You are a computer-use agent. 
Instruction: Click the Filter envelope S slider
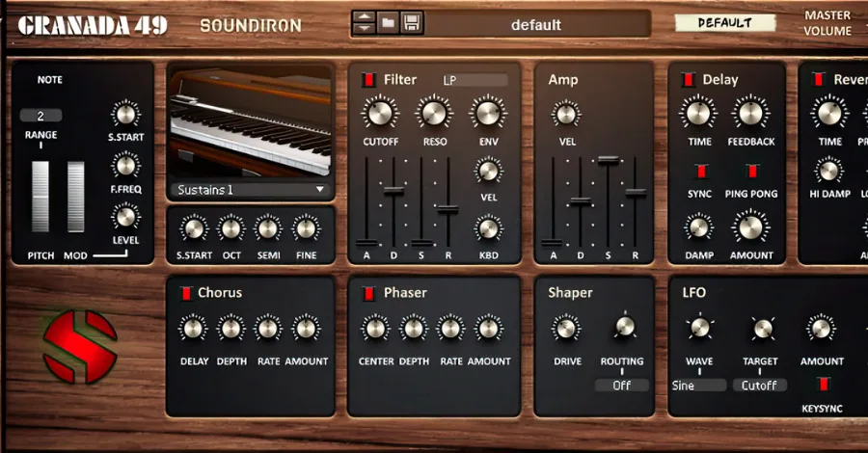point(421,242)
